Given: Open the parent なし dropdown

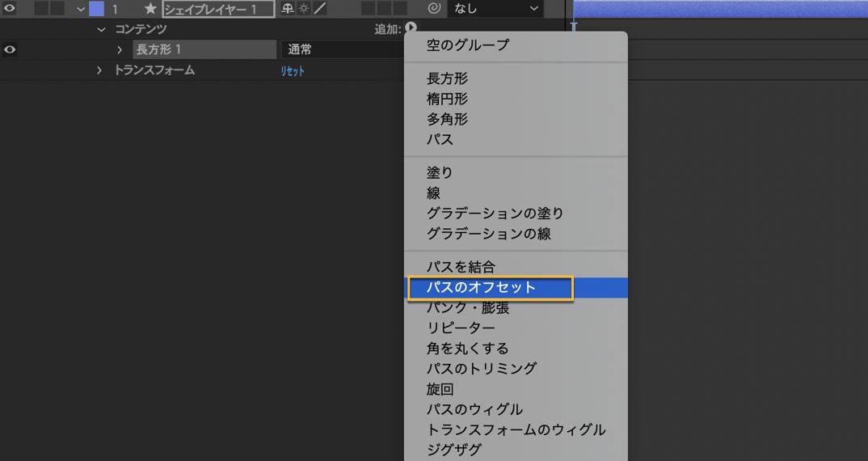Looking at the screenshot, I should click(x=495, y=8).
